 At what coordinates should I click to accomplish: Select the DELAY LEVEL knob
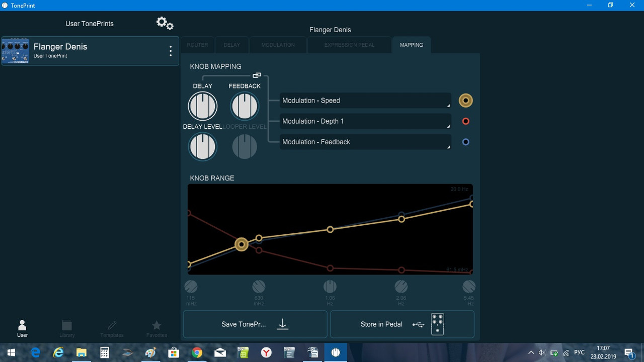203,147
